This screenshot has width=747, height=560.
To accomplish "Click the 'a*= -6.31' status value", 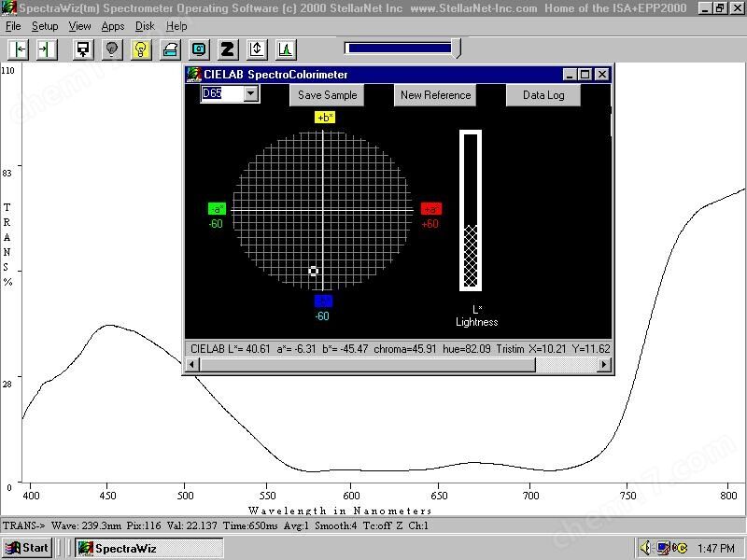I will pyautogui.click(x=296, y=349).
